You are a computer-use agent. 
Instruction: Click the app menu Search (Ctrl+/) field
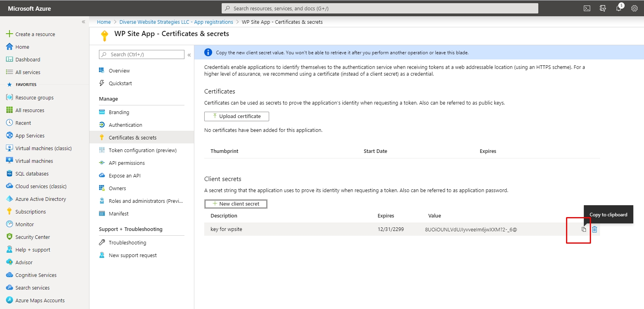click(x=142, y=54)
